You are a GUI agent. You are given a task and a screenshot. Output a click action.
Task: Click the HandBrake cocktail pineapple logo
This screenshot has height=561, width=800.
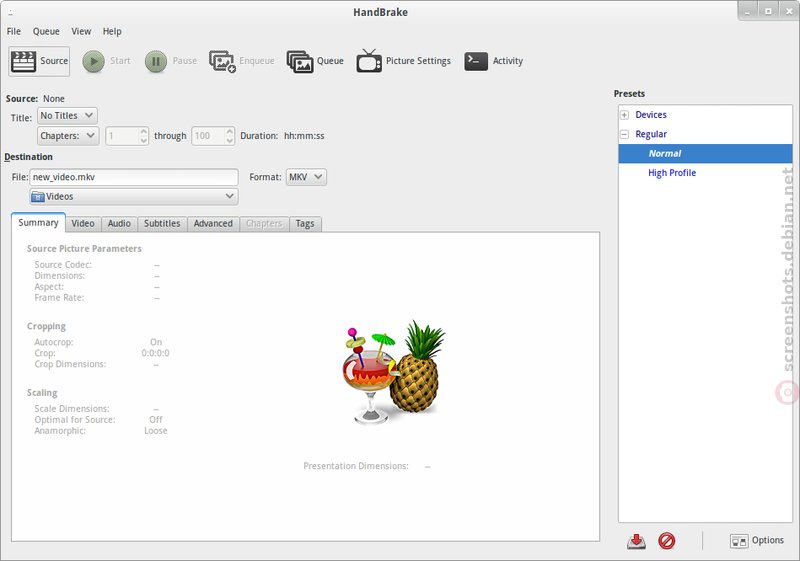393,372
